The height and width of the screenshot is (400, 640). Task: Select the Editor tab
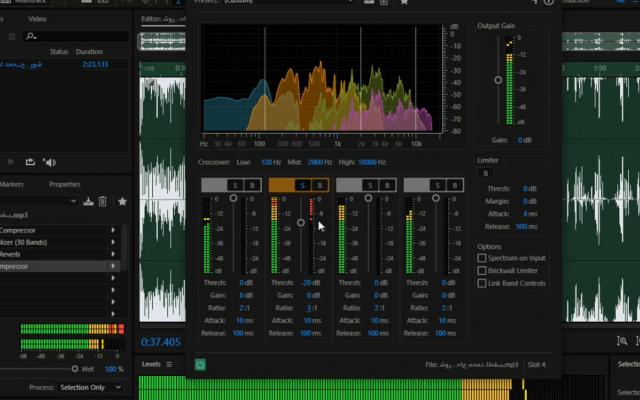click(x=163, y=19)
